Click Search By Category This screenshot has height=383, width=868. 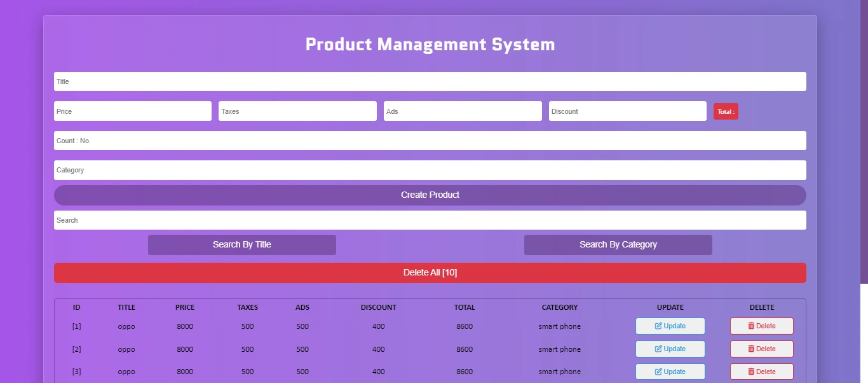(617, 244)
